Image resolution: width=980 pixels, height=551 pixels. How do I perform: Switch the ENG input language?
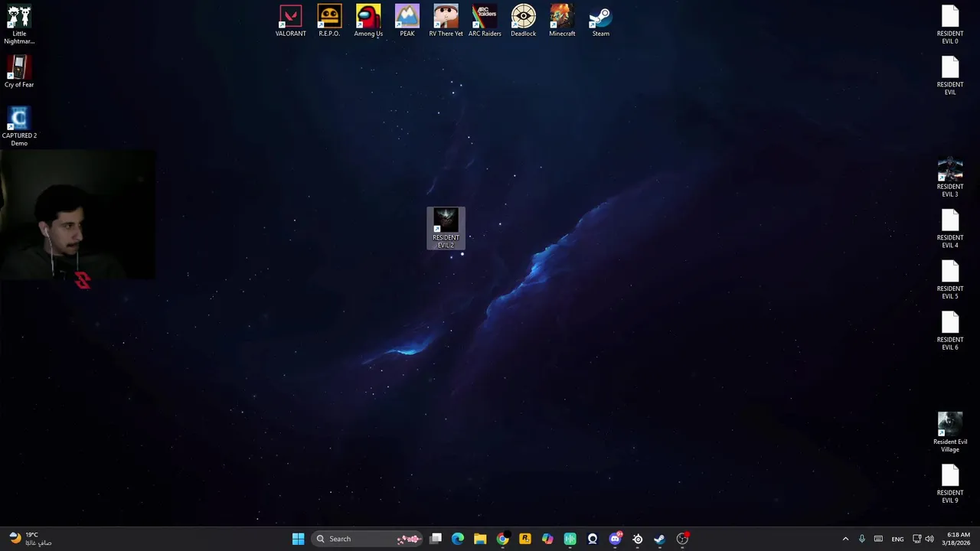pyautogui.click(x=897, y=539)
